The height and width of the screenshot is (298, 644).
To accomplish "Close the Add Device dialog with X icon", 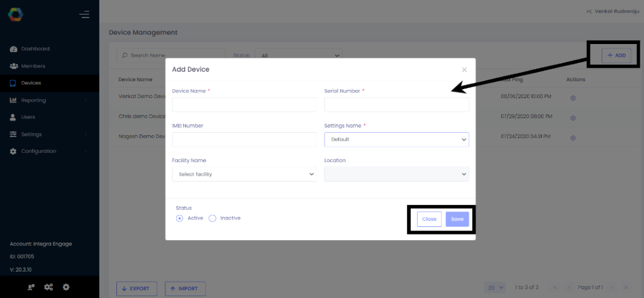I will (x=464, y=70).
